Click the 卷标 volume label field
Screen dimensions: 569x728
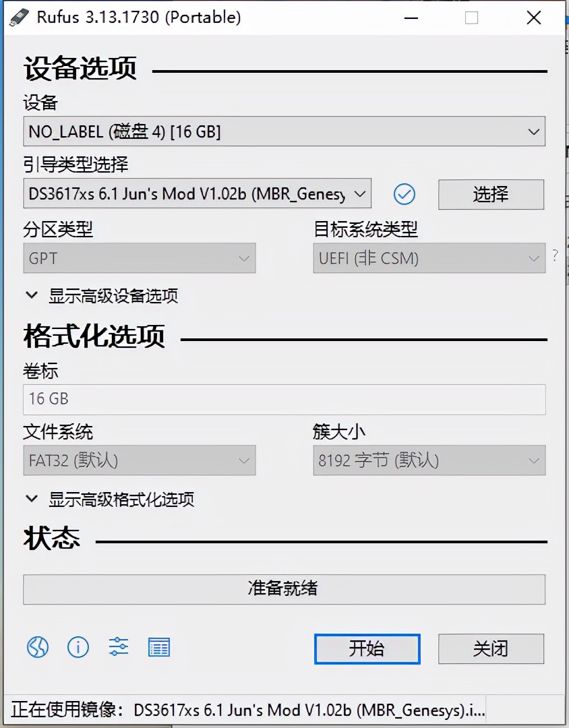(284, 399)
